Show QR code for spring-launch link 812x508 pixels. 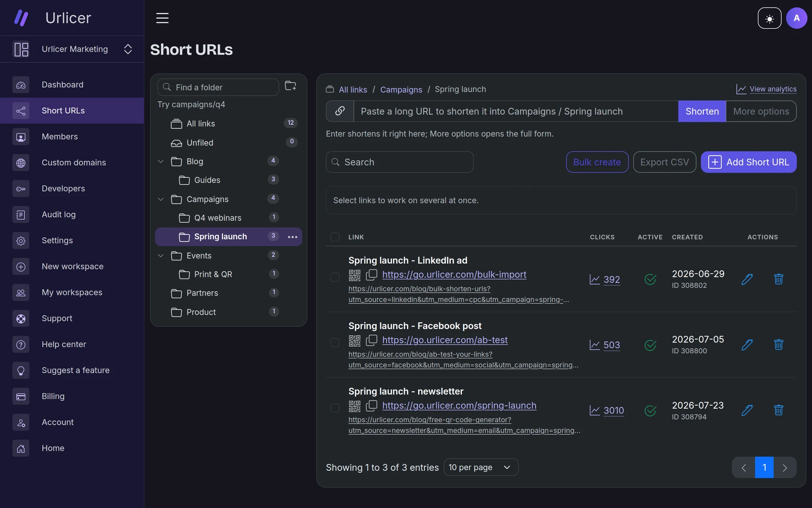pos(354,406)
